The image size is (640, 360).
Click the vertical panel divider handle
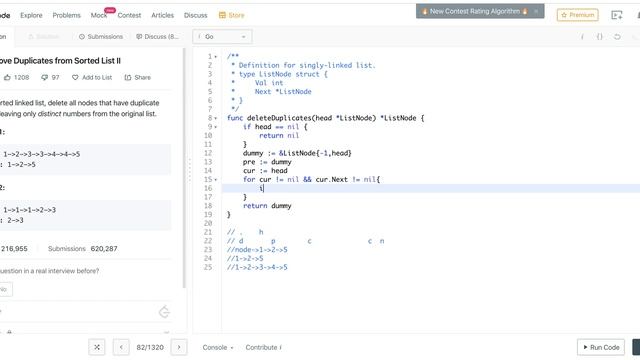tap(189, 171)
